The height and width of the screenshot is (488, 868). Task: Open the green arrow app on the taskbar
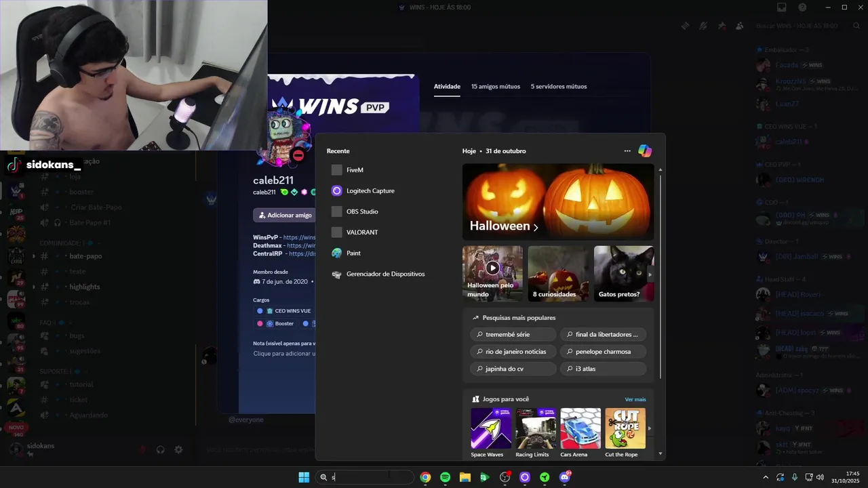click(545, 477)
